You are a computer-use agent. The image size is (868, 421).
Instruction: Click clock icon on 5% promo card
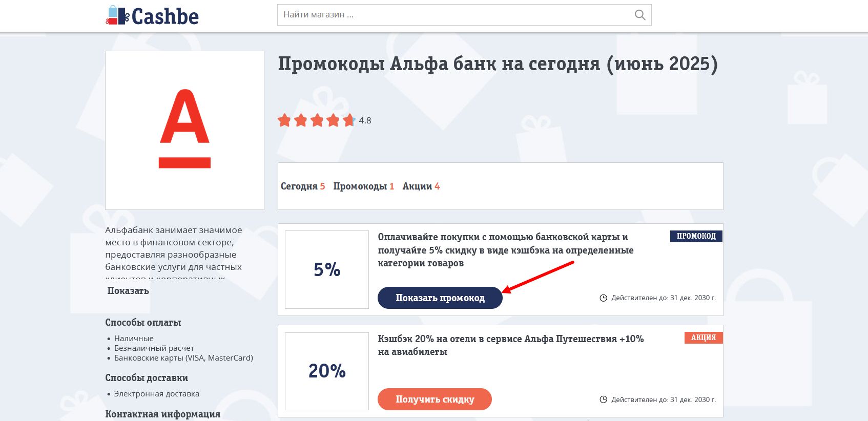click(604, 298)
